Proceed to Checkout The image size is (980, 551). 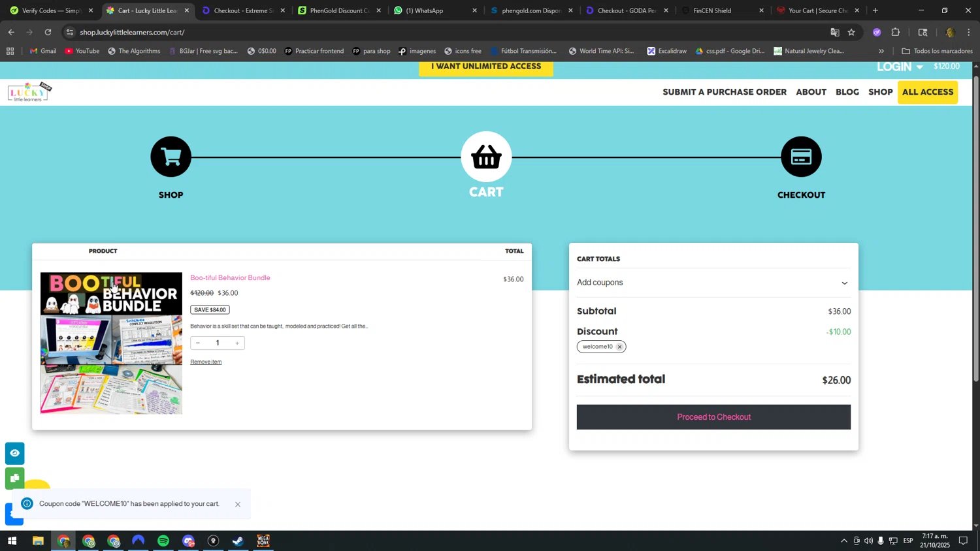point(713,417)
